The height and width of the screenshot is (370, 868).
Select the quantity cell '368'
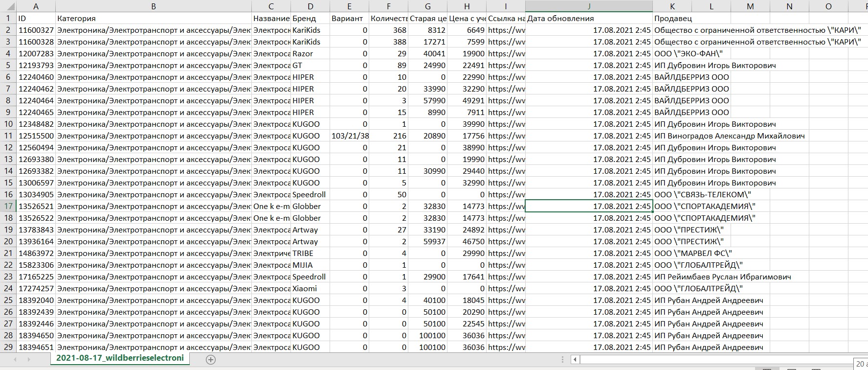389,30
